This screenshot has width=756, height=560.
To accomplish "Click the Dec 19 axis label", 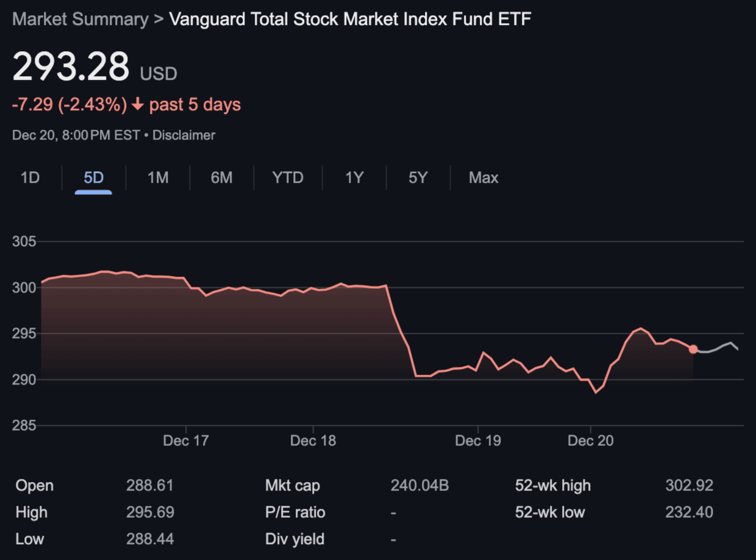I will coord(478,441).
